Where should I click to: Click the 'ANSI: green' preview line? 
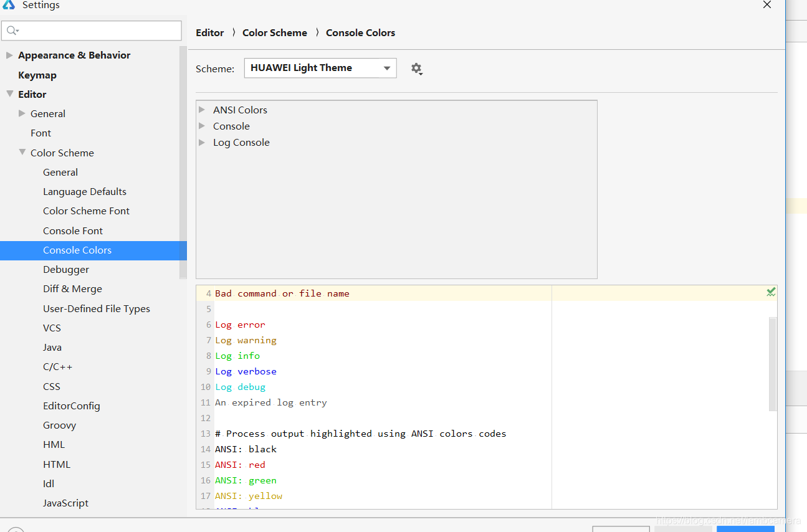point(246,480)
